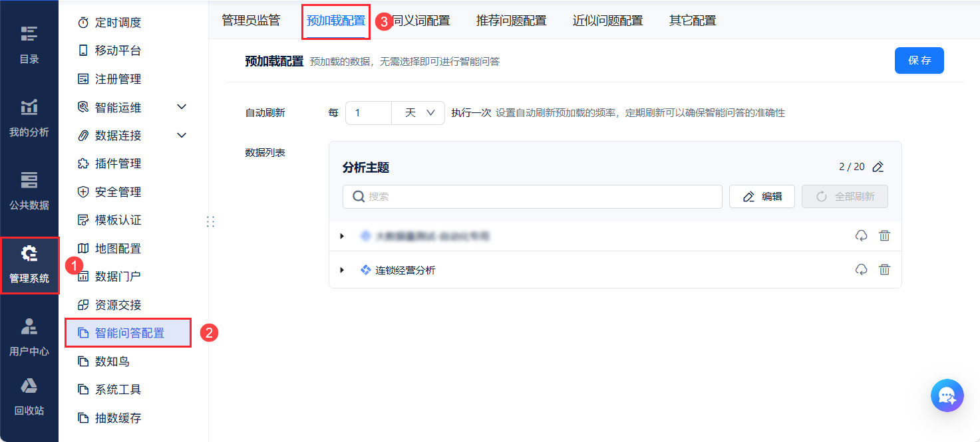Select the 连锁经营分析 text
Screen dimensions: 980x442
[x=406, y=271]
